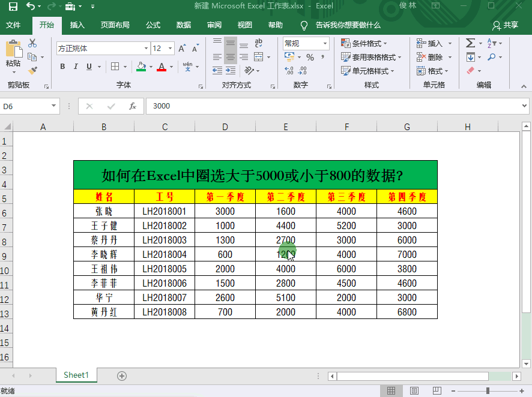Viewport: 532px width, 397px height.
Task: Click the Save icon in title bar
Action: tap(13, 7)
